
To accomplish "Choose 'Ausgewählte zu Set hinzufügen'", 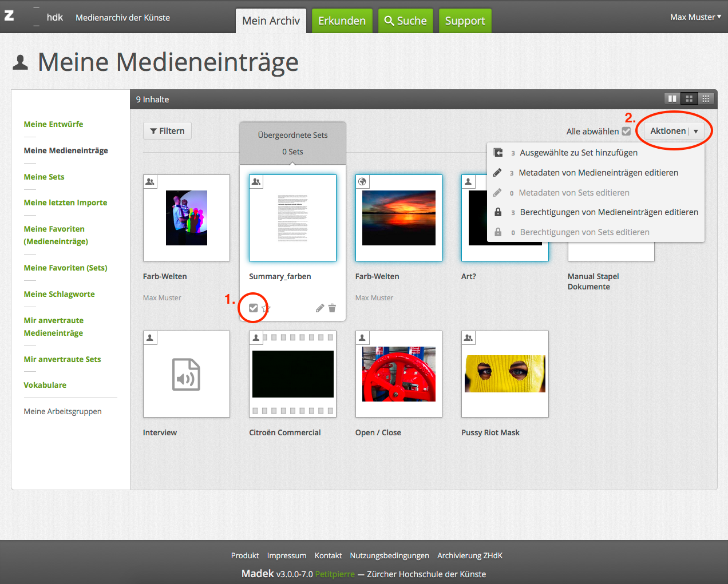I will click(578, 153).
